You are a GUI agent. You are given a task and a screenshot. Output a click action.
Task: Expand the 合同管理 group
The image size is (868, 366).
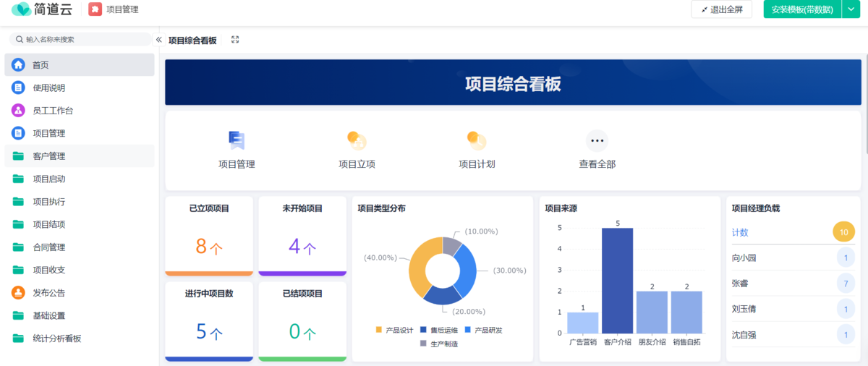(80, 247)
